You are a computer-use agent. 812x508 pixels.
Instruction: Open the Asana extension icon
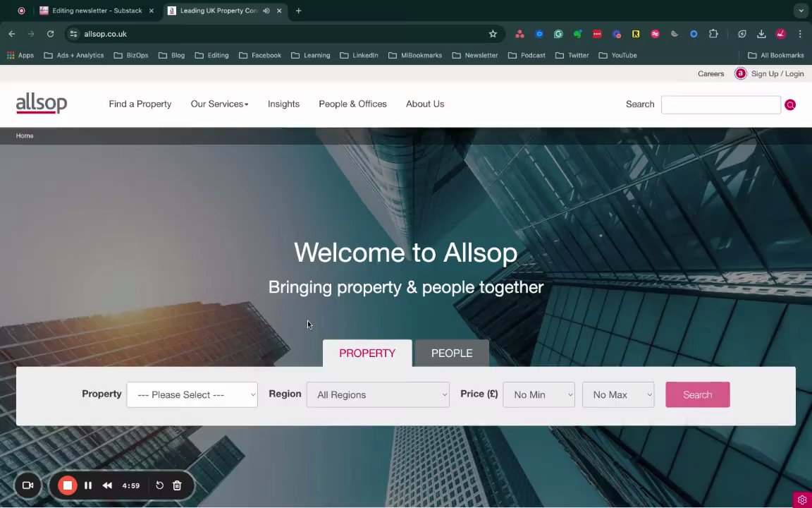click(x=519, y=34)
